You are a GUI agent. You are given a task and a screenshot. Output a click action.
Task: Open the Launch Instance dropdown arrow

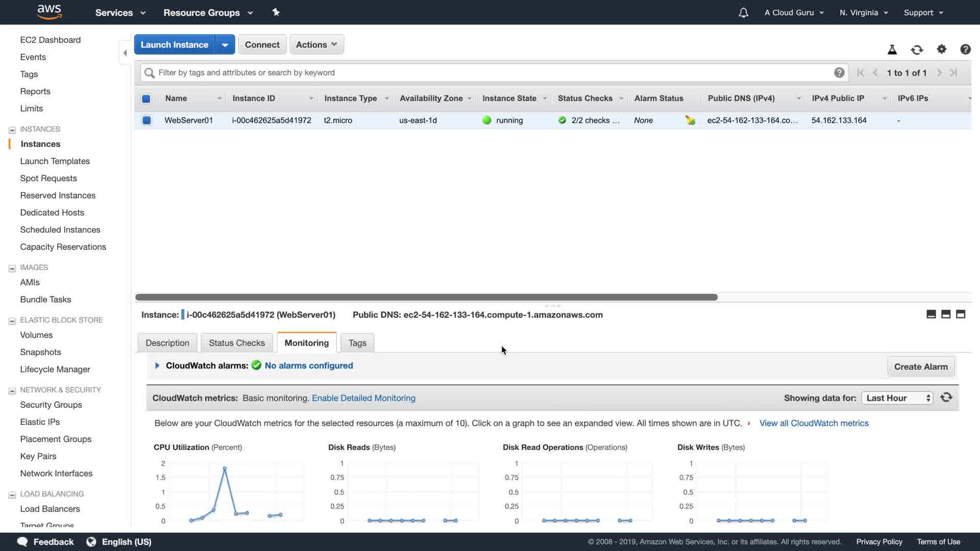coord(225,45)
